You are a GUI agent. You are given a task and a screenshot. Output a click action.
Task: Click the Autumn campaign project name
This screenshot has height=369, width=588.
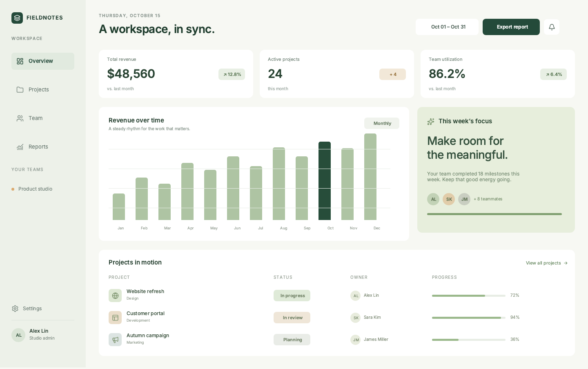pyautogui.click(x=148, y=336)
